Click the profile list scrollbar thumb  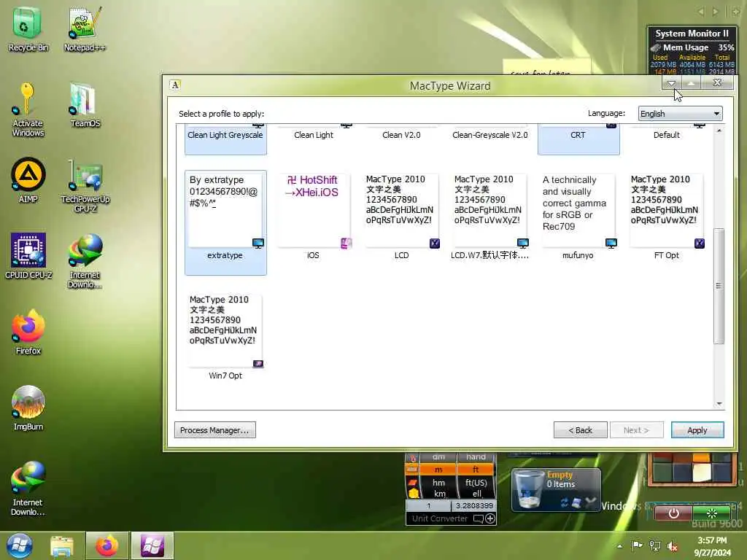(x=719, y=286)
